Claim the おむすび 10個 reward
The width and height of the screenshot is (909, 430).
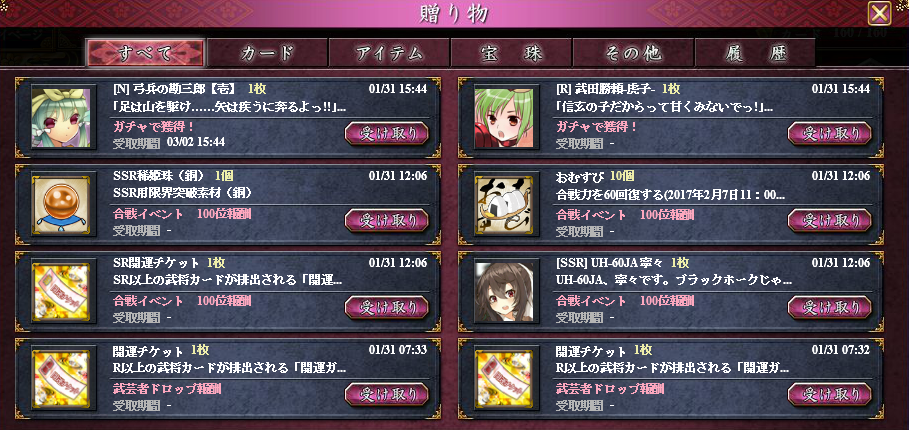(829, 221)
